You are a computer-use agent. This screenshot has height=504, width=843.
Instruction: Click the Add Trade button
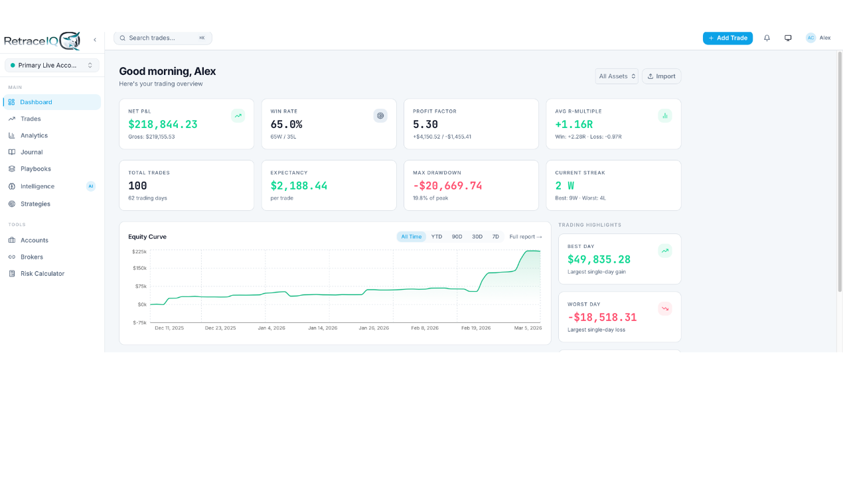(728, 38)
